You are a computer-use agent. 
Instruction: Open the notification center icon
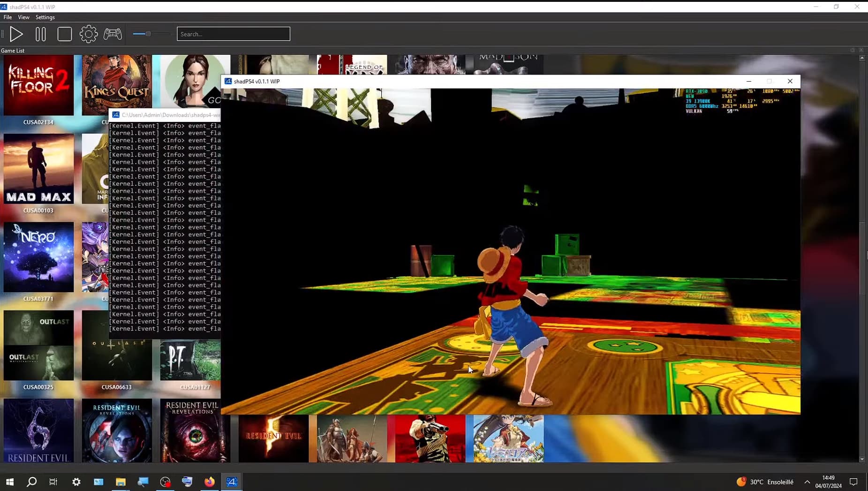coord(853,482)
